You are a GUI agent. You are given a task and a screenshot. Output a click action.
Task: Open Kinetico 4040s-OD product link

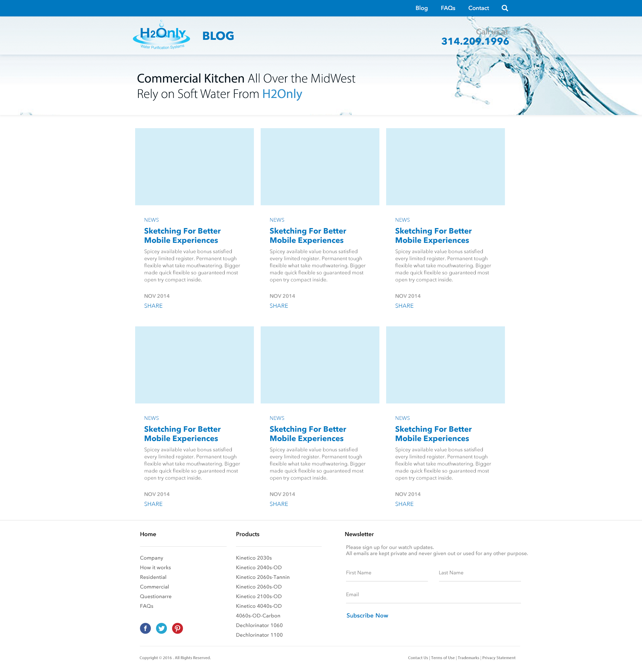coord(259,606)
